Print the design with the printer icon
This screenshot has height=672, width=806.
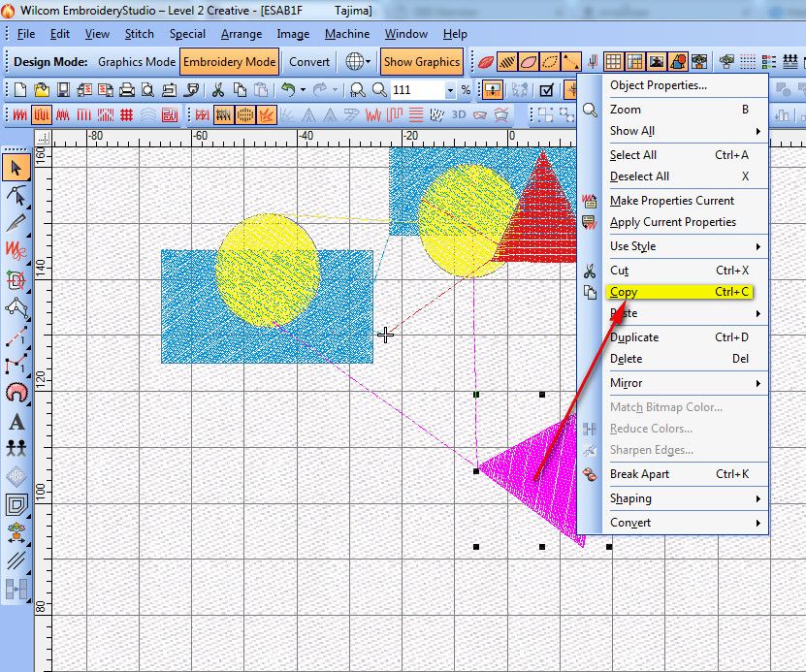tap(126, 90)
